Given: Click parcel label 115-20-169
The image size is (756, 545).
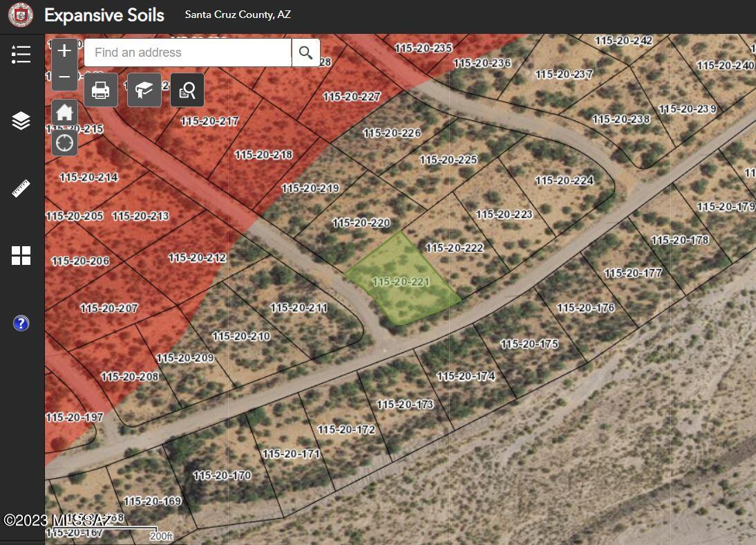Looking at the screenshot, I should (x=152, y=501).
